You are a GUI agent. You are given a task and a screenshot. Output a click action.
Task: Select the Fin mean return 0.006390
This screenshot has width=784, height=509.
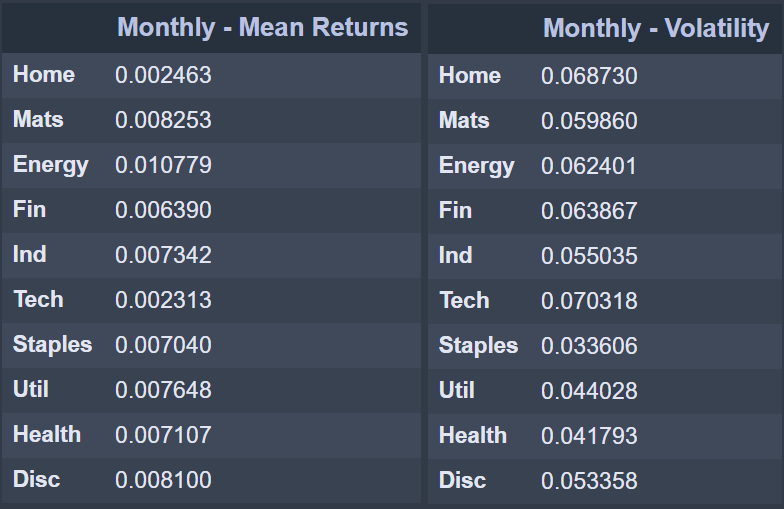(x=164, y=210)
